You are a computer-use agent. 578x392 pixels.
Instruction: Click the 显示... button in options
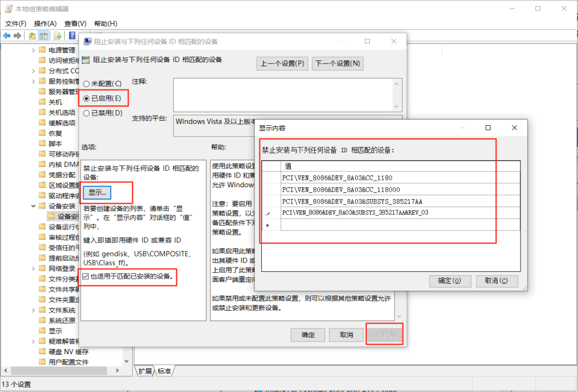click(97, 192)
